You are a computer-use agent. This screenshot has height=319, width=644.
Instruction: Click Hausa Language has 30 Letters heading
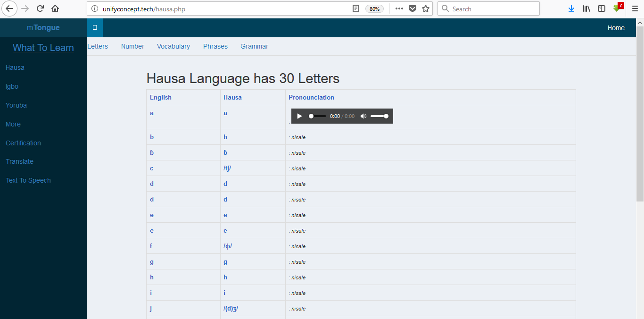[x=243, y=78]
